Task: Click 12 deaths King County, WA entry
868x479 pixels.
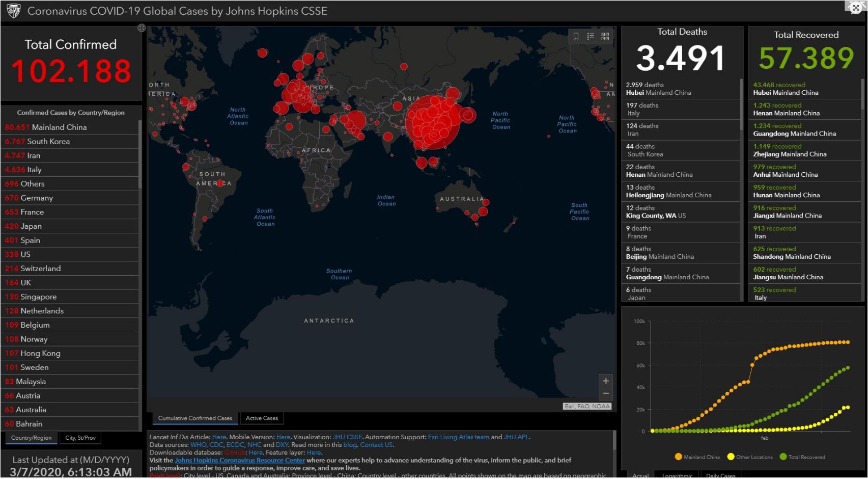Action: [681, 212]
